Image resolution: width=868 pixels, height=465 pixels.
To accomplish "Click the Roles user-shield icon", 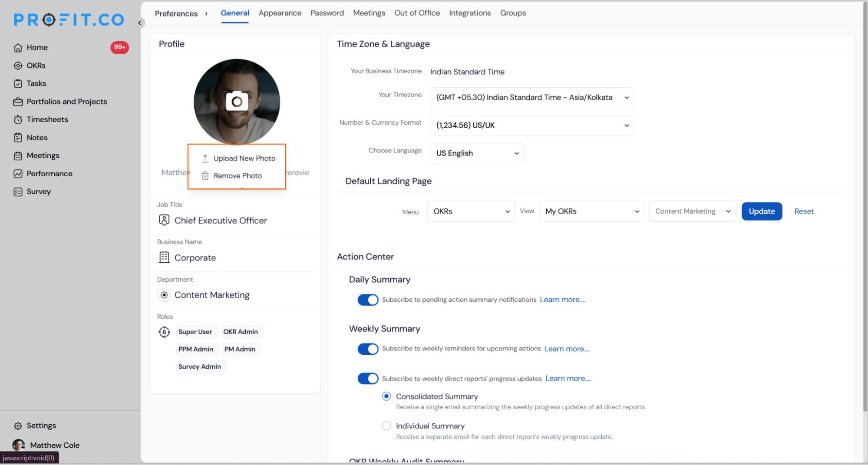I will point(164,332).
